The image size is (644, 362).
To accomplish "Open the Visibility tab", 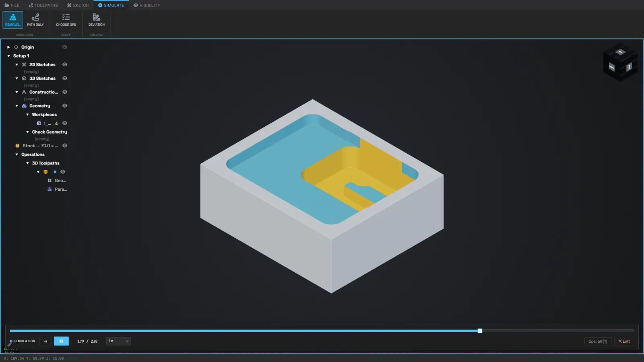I will pyautogui.click(x=147, y=5).
